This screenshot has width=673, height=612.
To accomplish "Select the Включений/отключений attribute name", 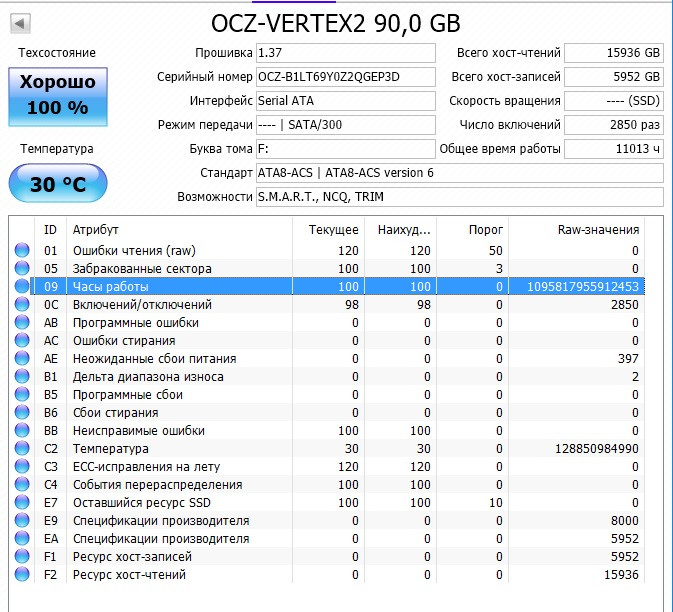I will 142,305.
